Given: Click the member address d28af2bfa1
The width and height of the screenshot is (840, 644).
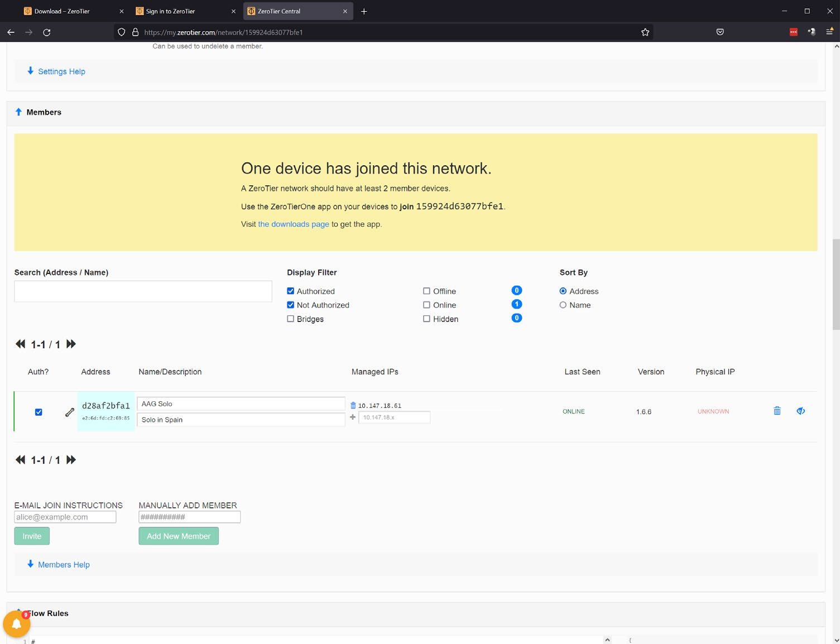Looking at the screenshot, I should point(106,406).
